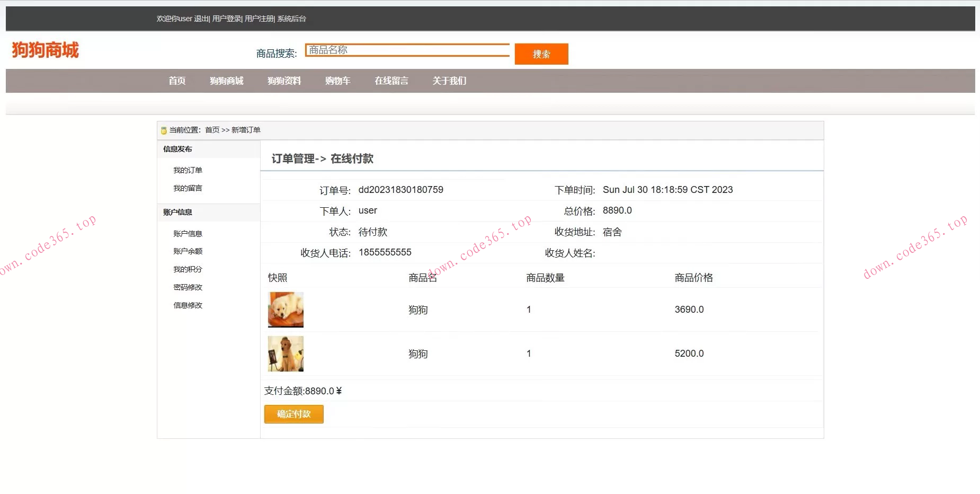This screenshot has width=980, height=494.
Task: Open the 用户注册 registration page
Action: pos(259,19)
